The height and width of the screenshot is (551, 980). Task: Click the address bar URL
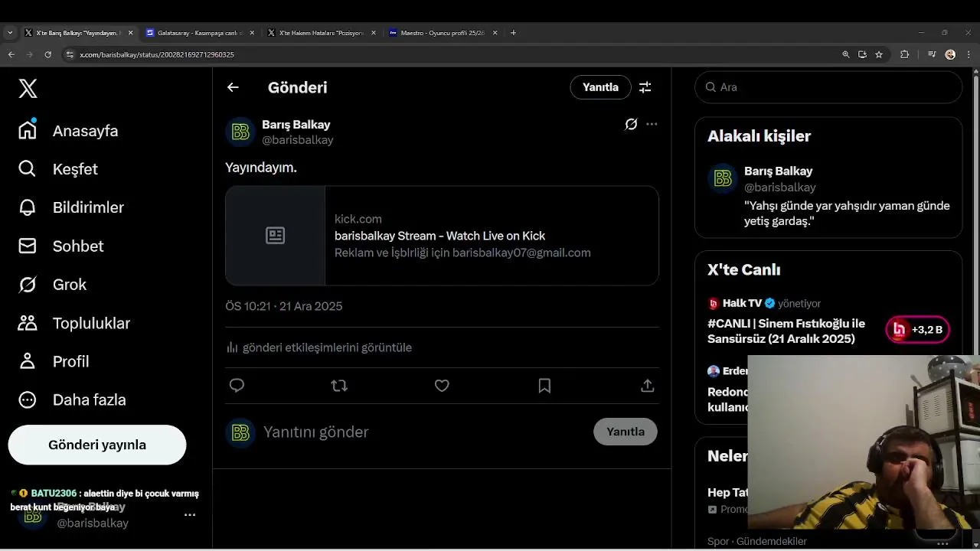coord(157,54)
